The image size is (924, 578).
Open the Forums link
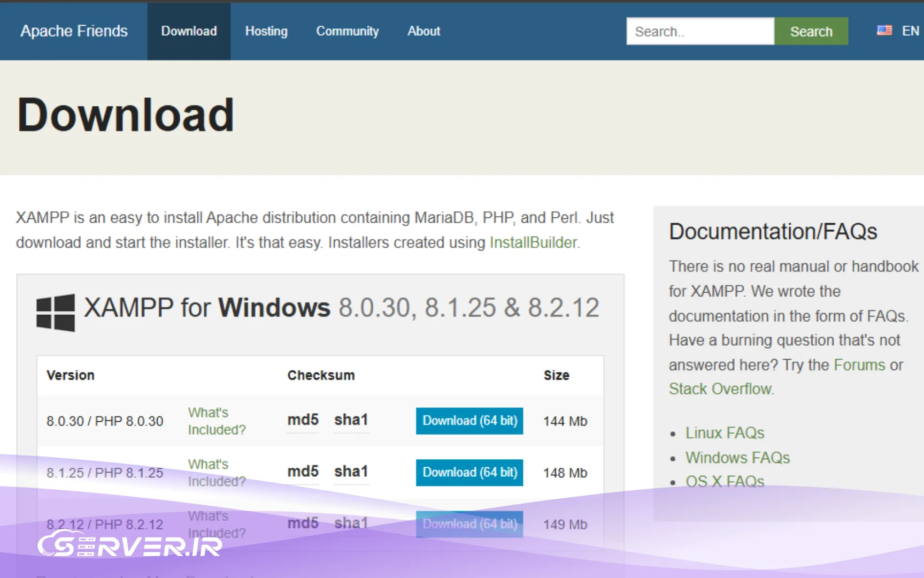860,365
